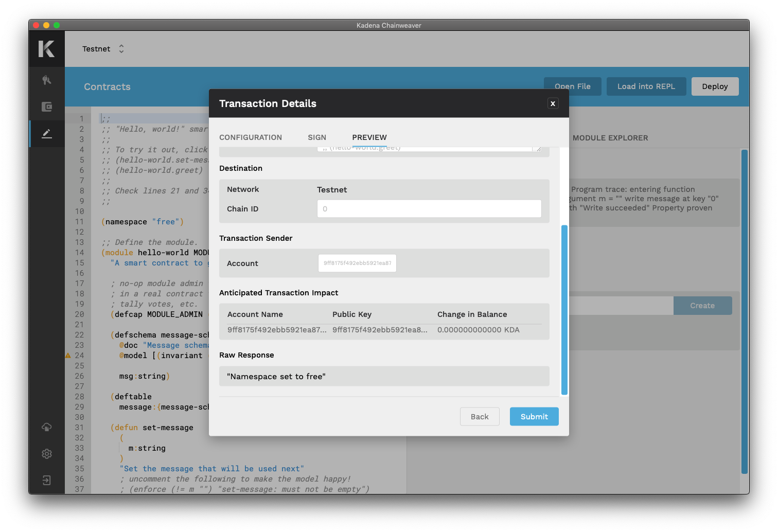The width and height of the screenshot is (778, 532).
Task: Submit the transaction
Action: 534,417
